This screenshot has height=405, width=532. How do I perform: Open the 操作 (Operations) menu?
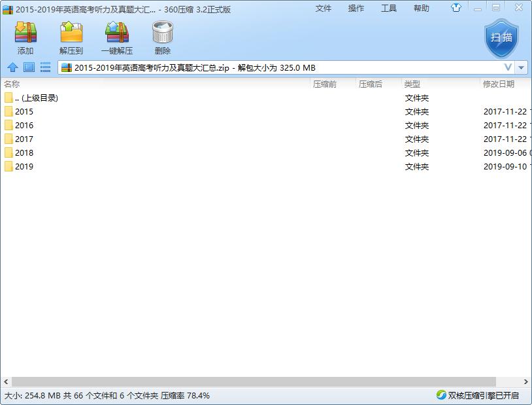click(355, 9)
